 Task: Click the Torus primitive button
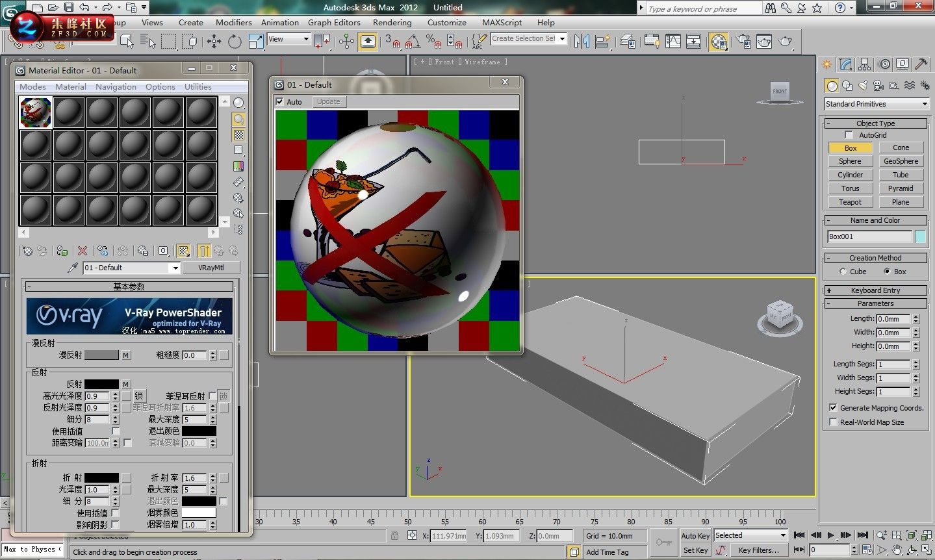(x=850, y=188)
